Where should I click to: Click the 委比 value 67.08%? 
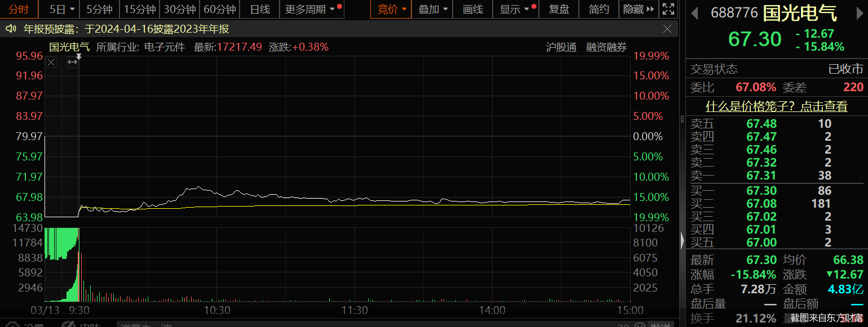pyautogui.click(x=756, y=87)
